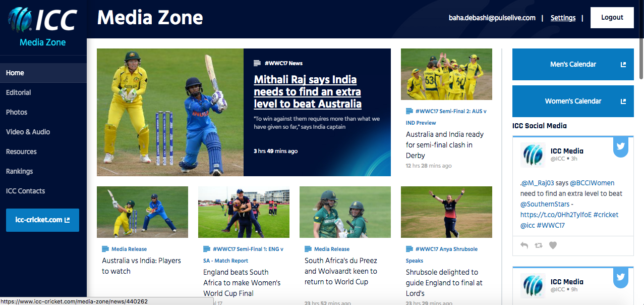The width and height of the screenshot is (644, 305).
Task: Click the external-link icon on Men's Calendar
Action: point(623,64)
